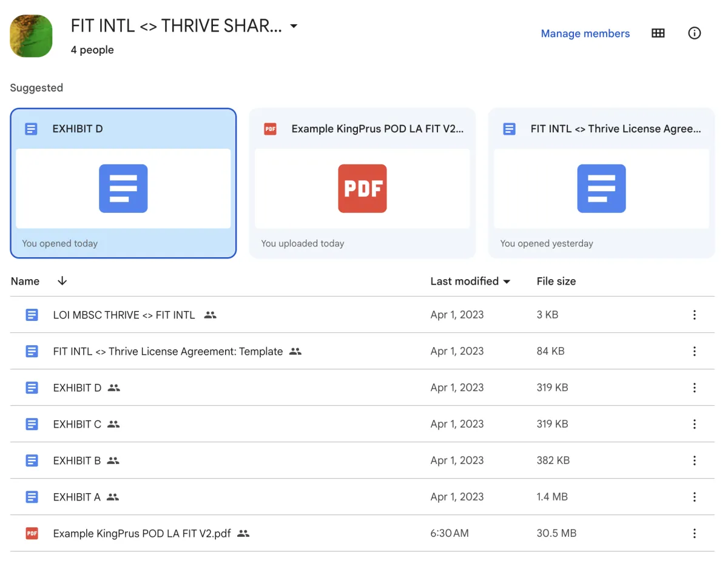This screenshot has width=728, height=566.
Task: Click the shared drive avatar image
Action: (x=31, y=36)
